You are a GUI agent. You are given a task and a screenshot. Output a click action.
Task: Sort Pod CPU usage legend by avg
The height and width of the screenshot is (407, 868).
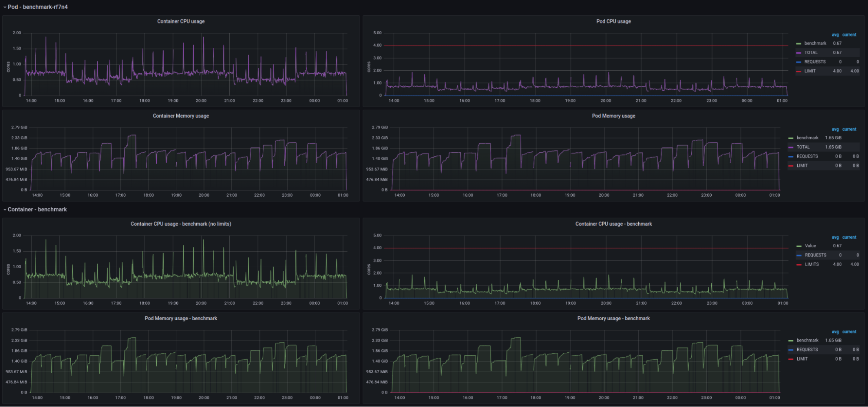click(x=835, y=35)
